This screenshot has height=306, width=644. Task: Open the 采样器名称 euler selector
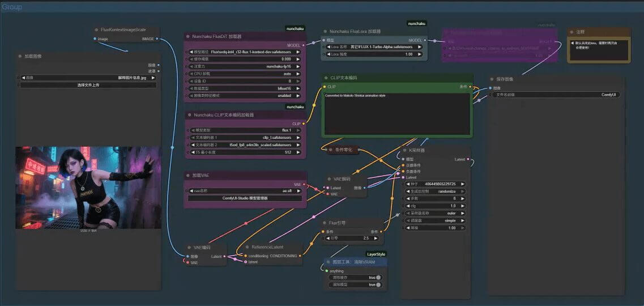click(436, 214)
